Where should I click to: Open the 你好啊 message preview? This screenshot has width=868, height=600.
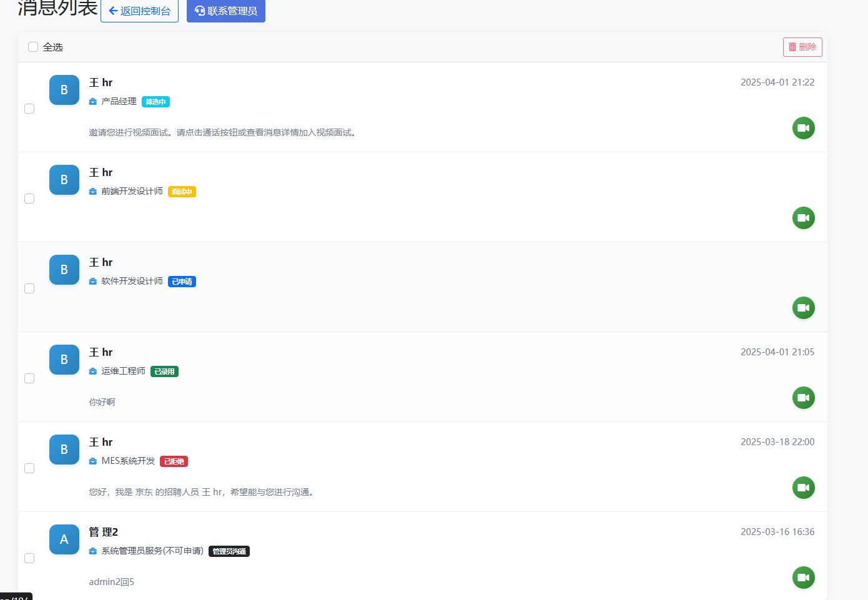coord(102,402)
